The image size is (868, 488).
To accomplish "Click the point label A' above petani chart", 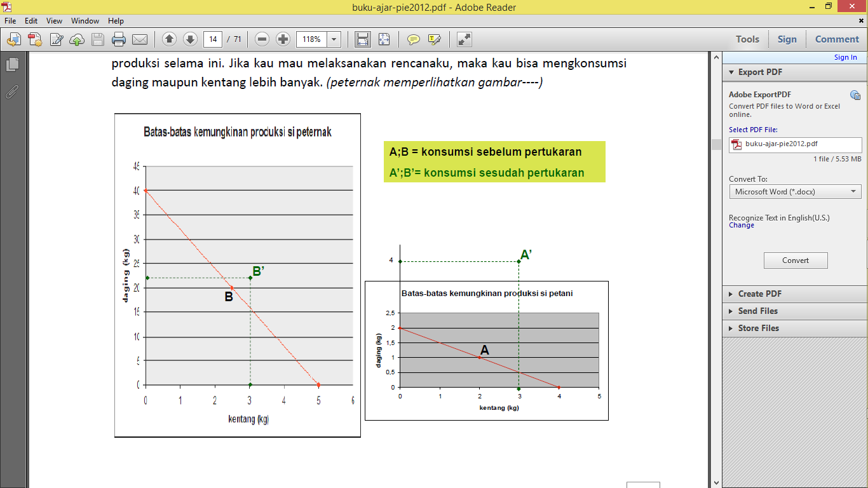I will point(526,255).
